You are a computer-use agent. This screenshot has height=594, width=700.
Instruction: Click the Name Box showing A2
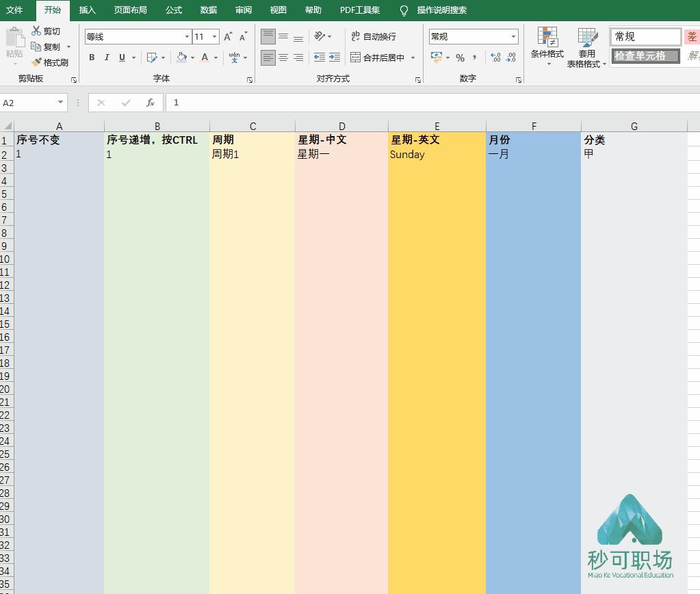coord(27,102)
